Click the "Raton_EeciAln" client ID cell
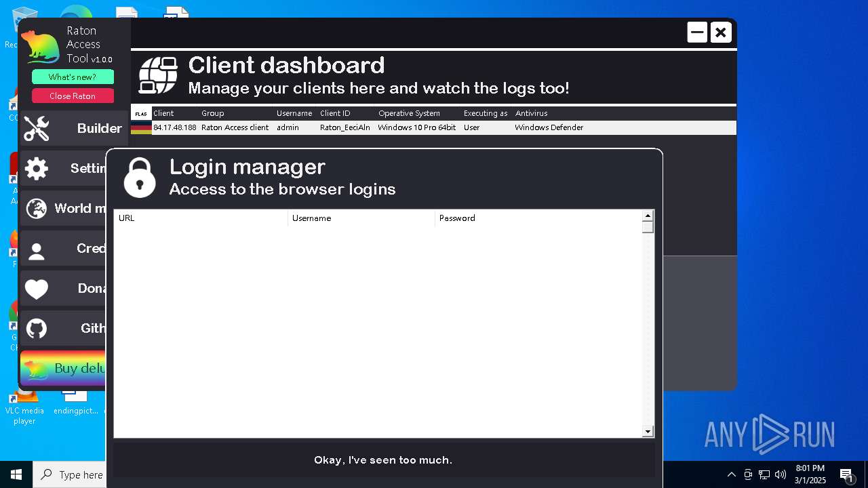 point(345,127)
